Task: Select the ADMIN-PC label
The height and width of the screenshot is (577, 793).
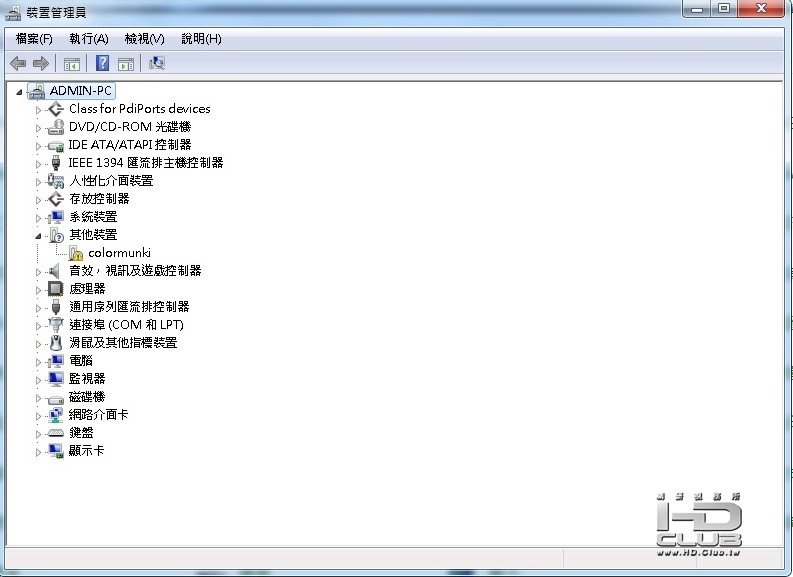Action: click(x=80, y=91)
